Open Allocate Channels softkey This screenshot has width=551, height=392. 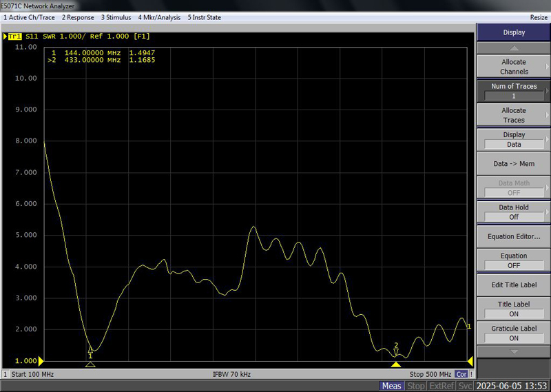(514, 66)
